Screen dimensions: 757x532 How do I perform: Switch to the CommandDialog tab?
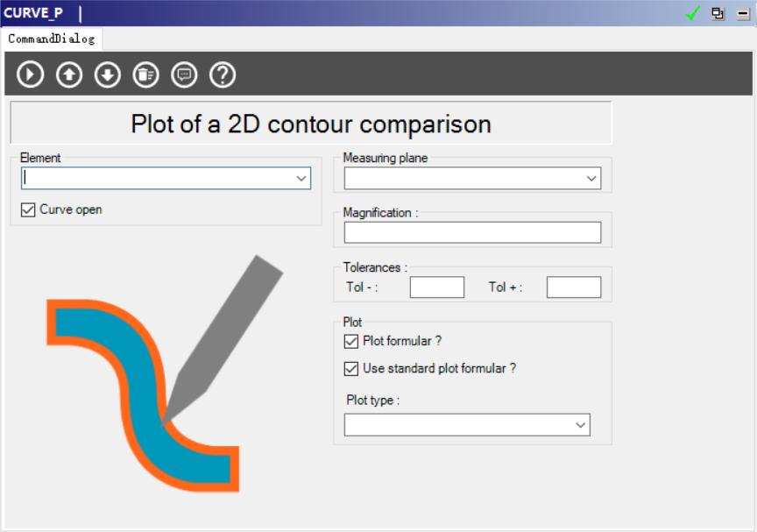[51, 39]
